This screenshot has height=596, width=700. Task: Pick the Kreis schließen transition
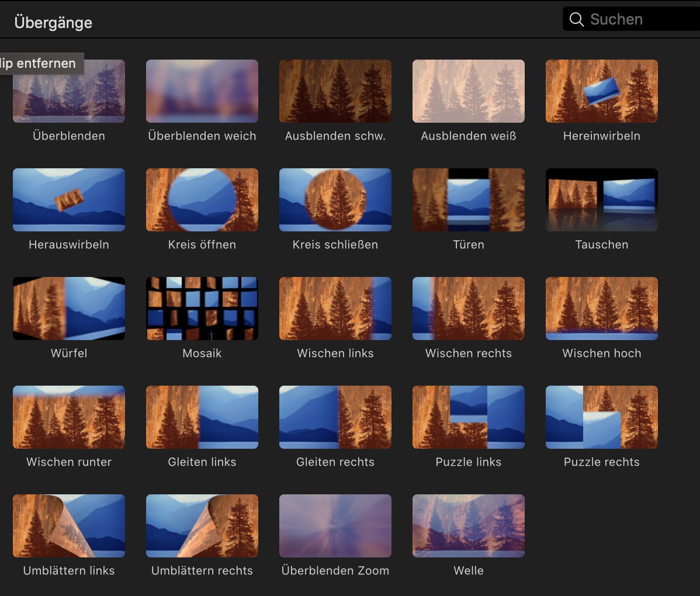click(335, 200)
